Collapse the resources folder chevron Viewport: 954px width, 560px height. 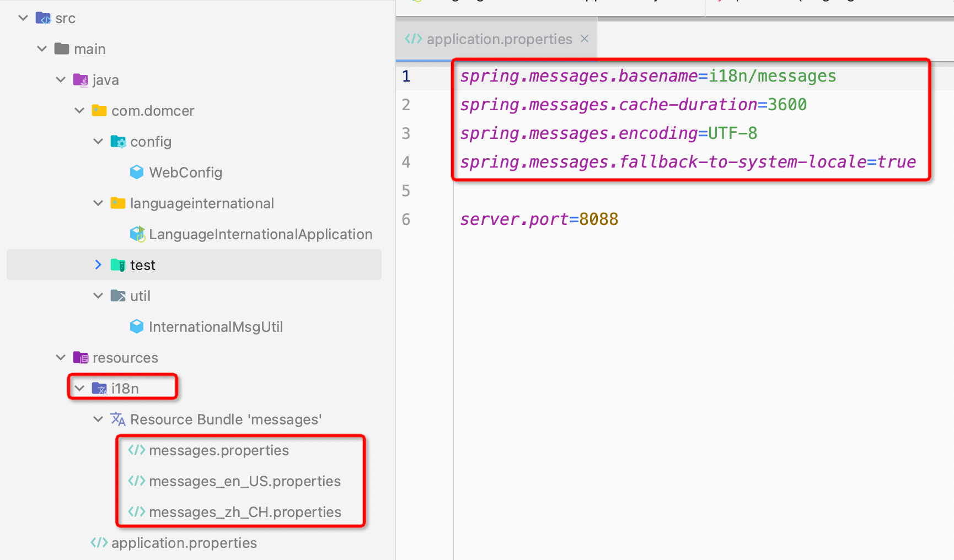(x=61, y=358)
